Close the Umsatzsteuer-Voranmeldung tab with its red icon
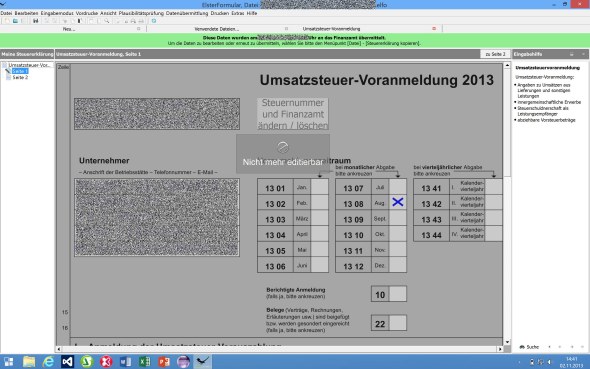590x369 pixels. click(434, 29)
